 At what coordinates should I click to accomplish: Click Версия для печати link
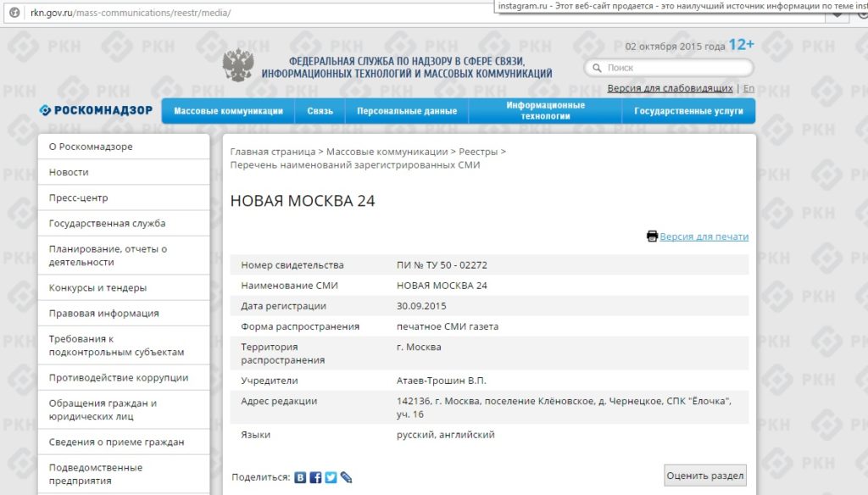click(704, 236)
